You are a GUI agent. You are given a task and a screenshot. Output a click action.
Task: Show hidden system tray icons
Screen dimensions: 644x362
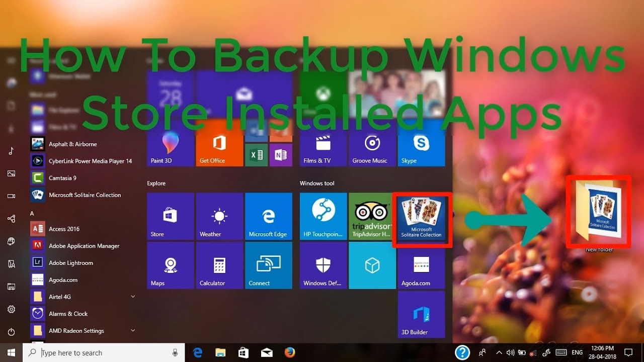pyautogui.click(x=499, y=352)
